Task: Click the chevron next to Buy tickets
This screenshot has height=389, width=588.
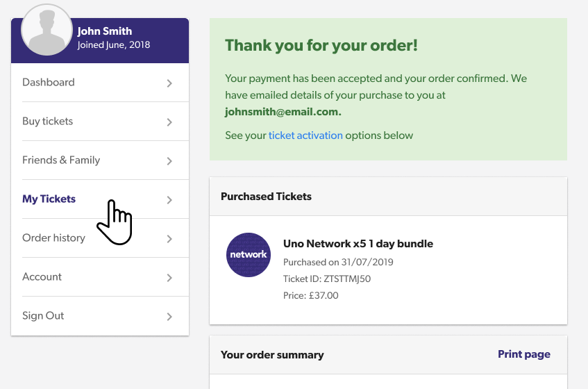Action: [169, 122]
